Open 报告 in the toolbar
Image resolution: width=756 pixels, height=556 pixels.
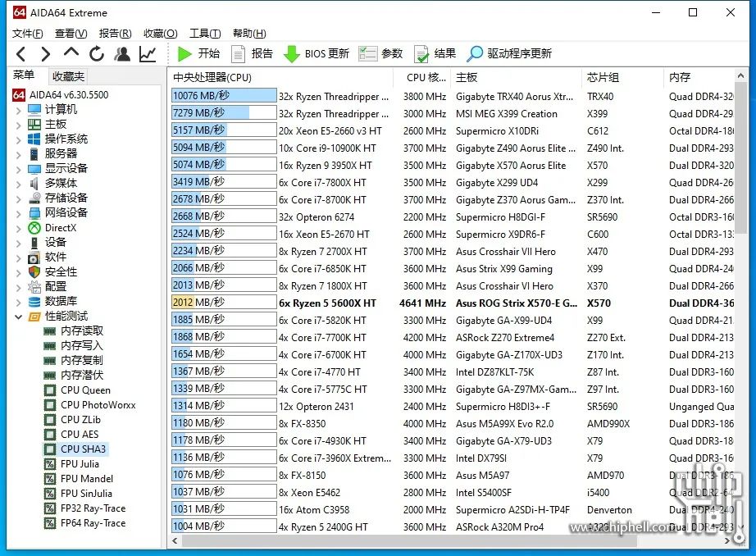(253, 53)
